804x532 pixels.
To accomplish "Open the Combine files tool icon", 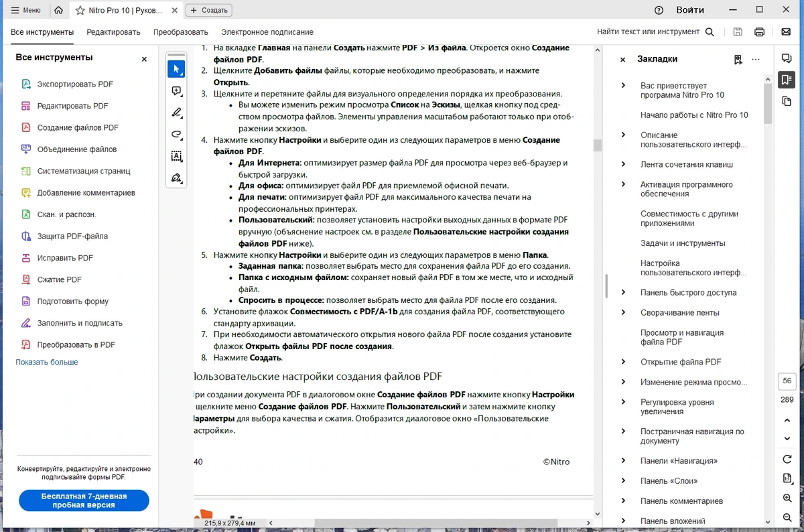I will [26, 149].
